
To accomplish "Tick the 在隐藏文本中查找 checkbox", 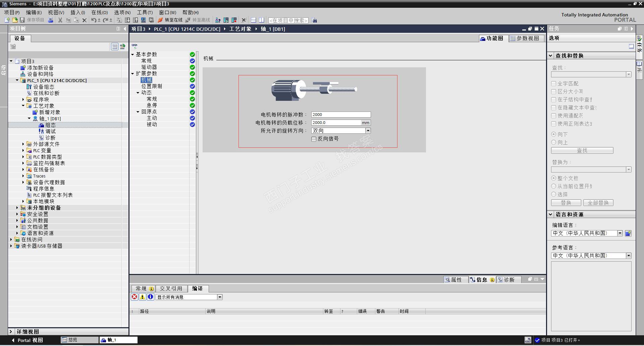I will pyautogui.click(x=554, y=108).
